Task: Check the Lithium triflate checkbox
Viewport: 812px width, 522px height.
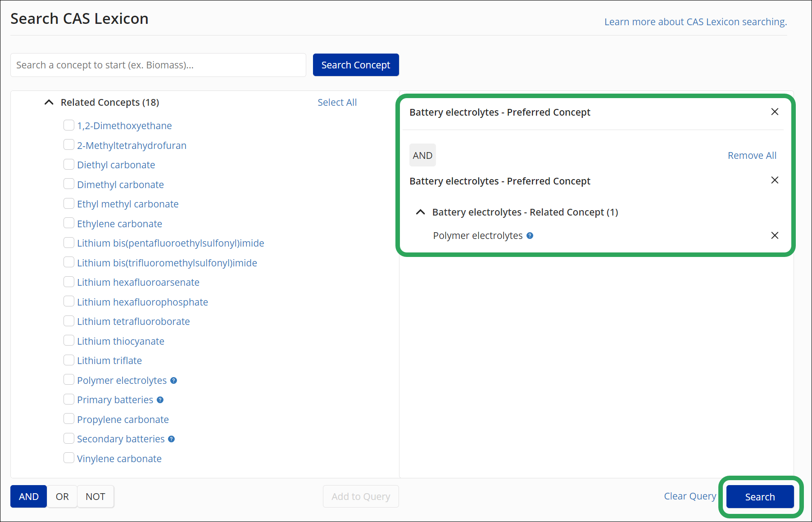Action: tap(69, 360)
